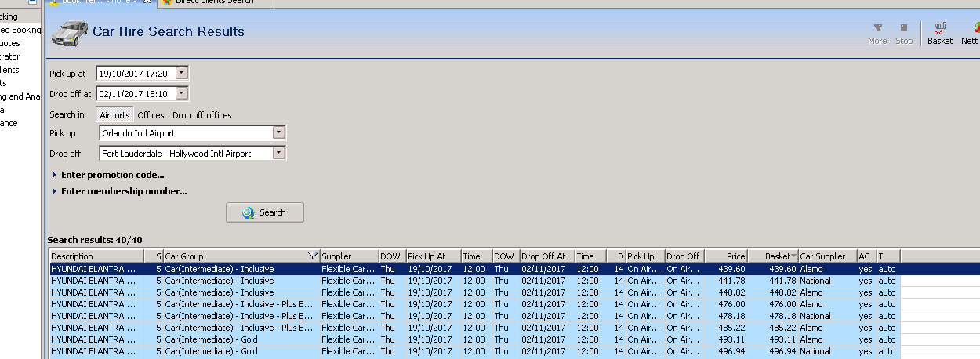Click the Search results: 40/40 label
The width and height of the screenshot is (980, 359).
(x=95, y=240)
